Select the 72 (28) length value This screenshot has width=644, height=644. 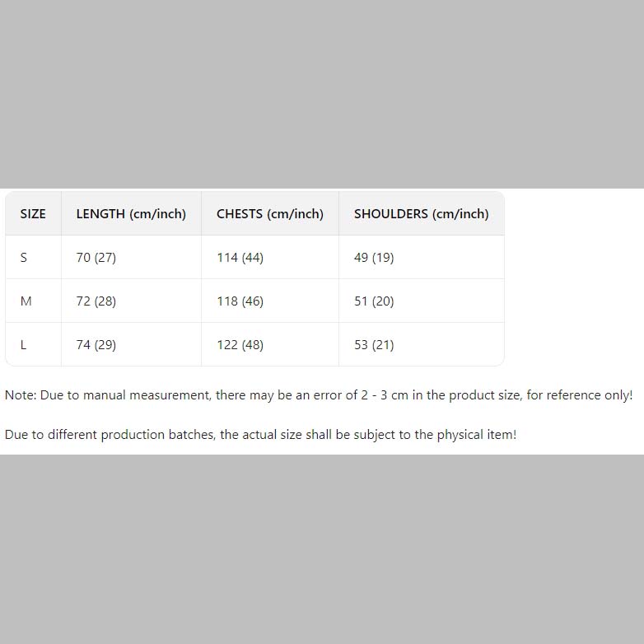tap(96, 301)
